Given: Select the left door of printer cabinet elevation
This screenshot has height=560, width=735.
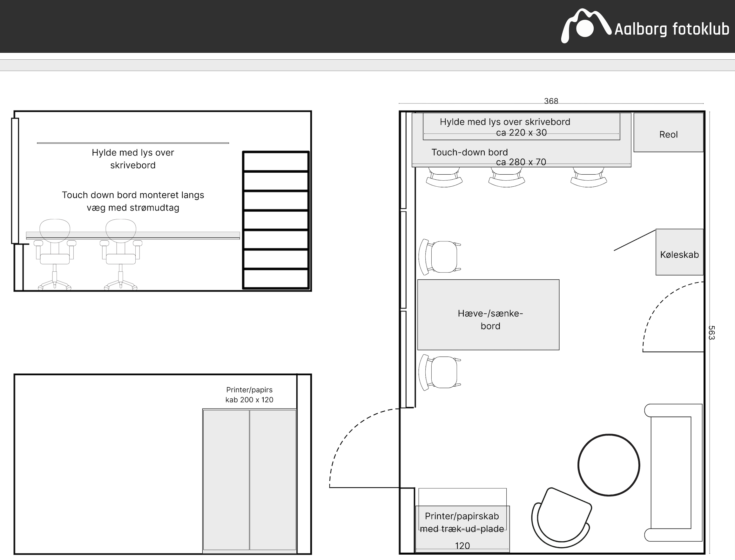Looking at the screenshot, I should pyautogui.click(x=226, y=479).
